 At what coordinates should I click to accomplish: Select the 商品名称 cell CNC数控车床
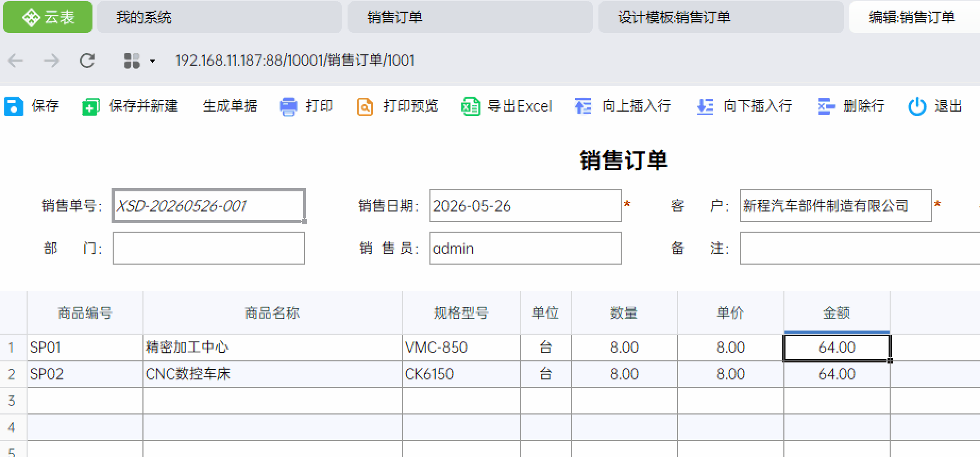(272, 374)
